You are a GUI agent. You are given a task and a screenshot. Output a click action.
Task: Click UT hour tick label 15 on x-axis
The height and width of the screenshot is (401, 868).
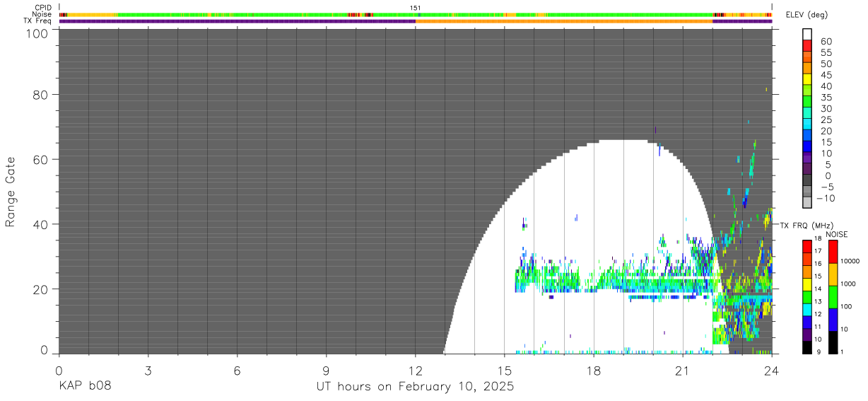[505, 370]
